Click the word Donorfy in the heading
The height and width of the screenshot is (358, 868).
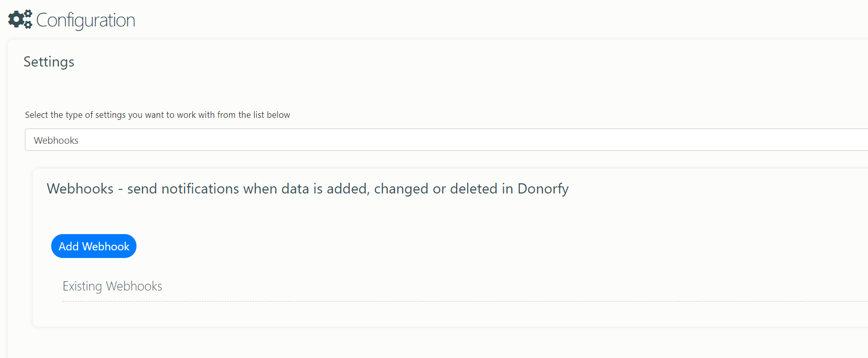coord(543,189)
